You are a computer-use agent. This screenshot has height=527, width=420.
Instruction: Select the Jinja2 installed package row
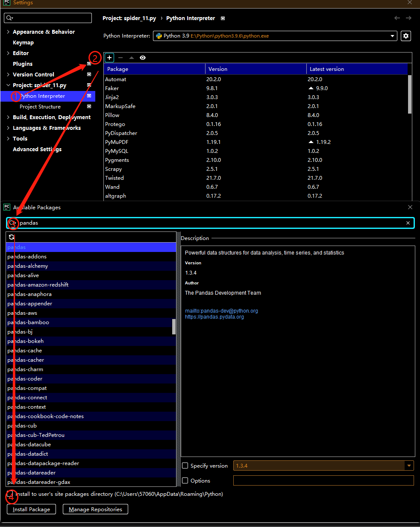tap(256, 97)
